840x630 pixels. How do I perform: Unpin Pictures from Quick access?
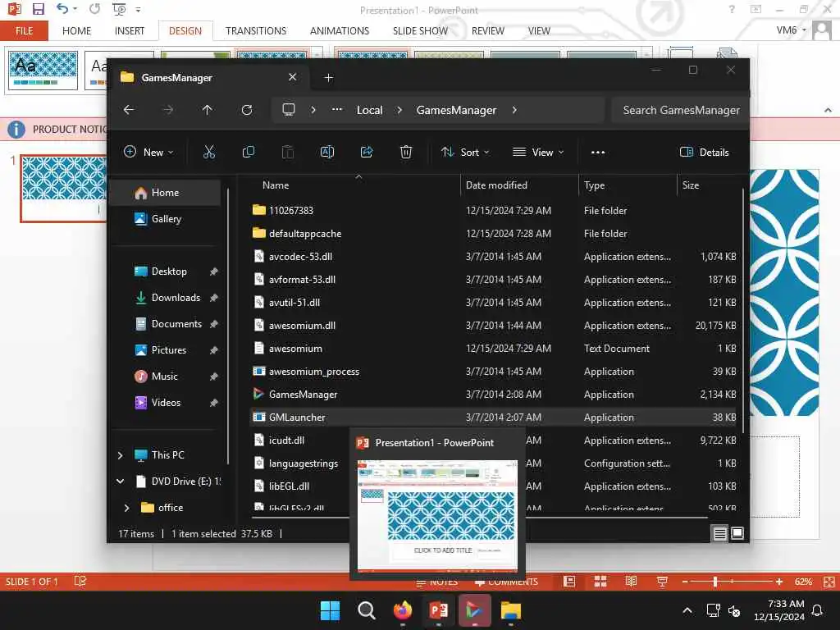coord(214,350)
